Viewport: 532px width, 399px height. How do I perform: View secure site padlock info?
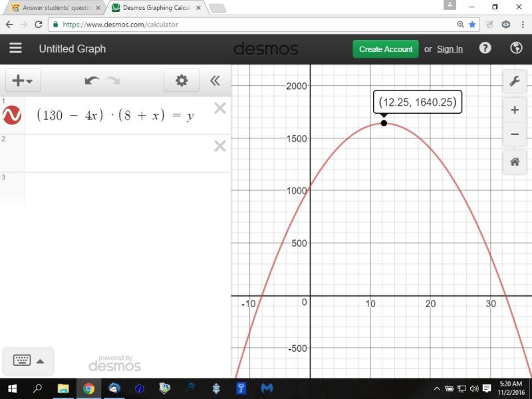click(x=56, y=25)
